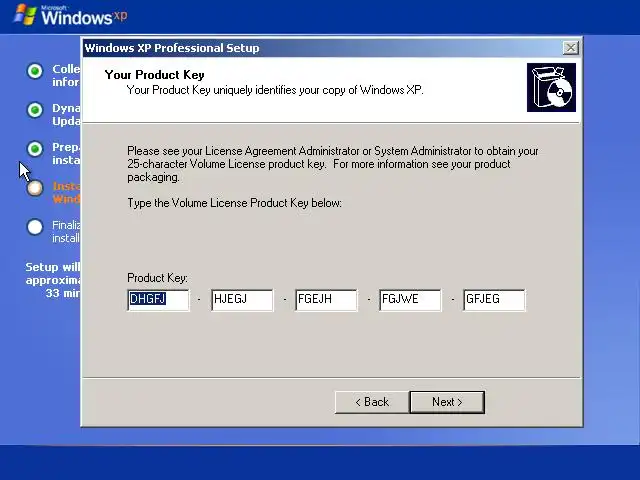Select the first product key field DHGFJ
Image resolution: width=640 pixels, height=480 pixels.
[158, 300]
